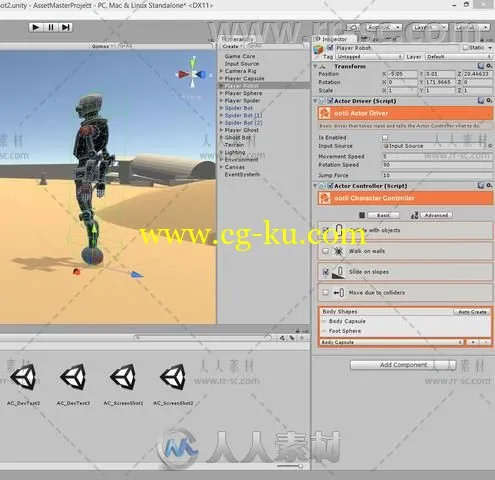Expand Camera Rig in the Hierarchy
Screen dimensions: 495x480
click(221, 71)
